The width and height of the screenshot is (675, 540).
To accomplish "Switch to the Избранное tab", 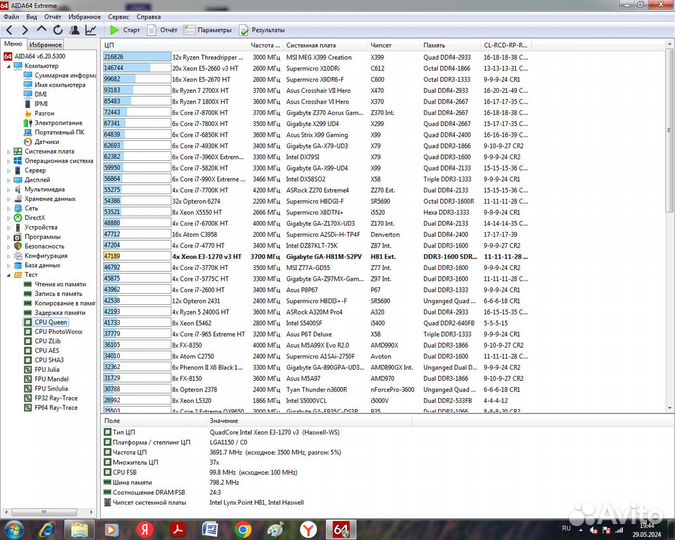I will [x=45, y=45].
